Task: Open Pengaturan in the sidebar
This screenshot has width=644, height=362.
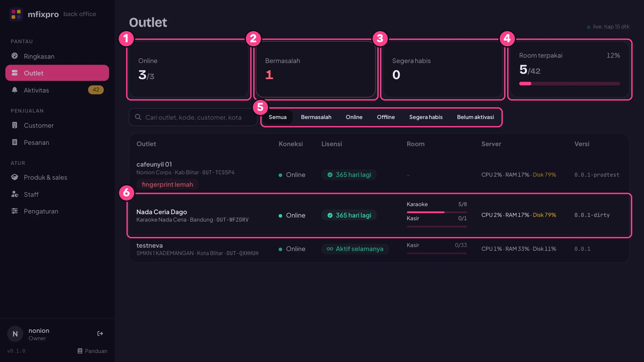Action: tap(57, 211)
